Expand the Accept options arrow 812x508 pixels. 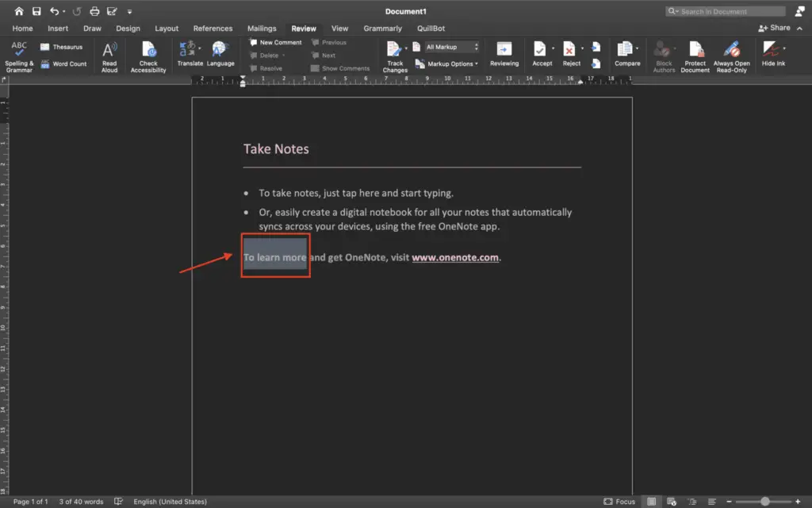pyautogui.click(x=553, y=48)
